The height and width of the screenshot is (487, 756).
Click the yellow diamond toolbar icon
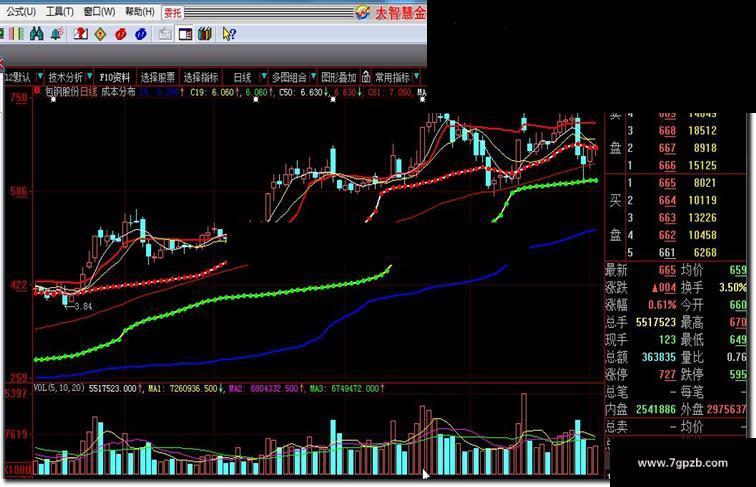[x=100, y=34]
